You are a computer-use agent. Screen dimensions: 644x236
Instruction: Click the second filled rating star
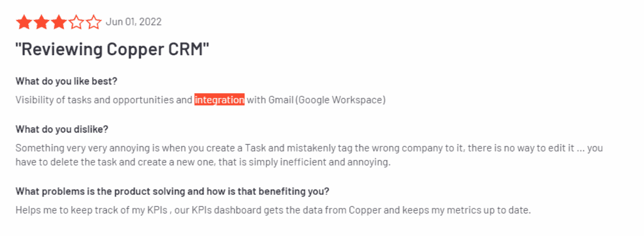click(42, 22)
